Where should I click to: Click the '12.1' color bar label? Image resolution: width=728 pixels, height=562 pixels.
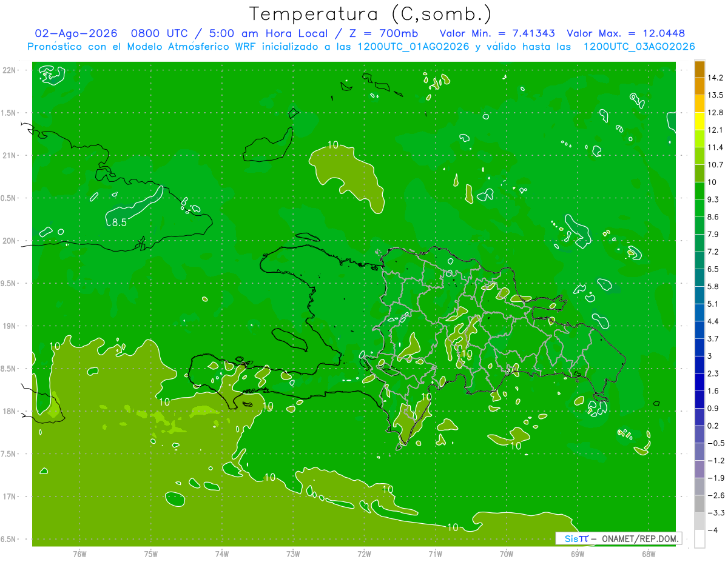click(715, 130)
